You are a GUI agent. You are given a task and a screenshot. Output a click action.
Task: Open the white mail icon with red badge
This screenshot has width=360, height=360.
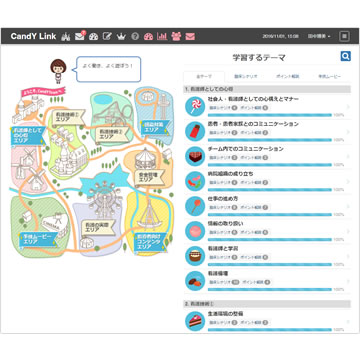80,36
